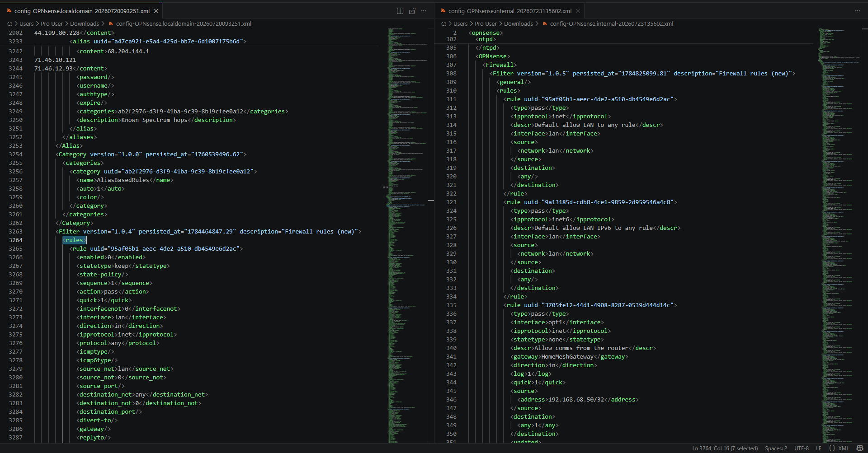Click the <sequence>1 line
868x453 pixels.
pos(114,283)
